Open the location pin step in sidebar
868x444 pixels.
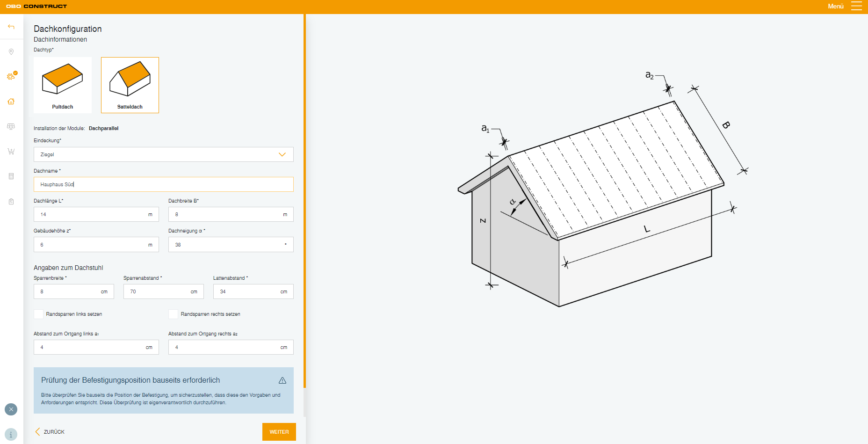pos(11,52)
